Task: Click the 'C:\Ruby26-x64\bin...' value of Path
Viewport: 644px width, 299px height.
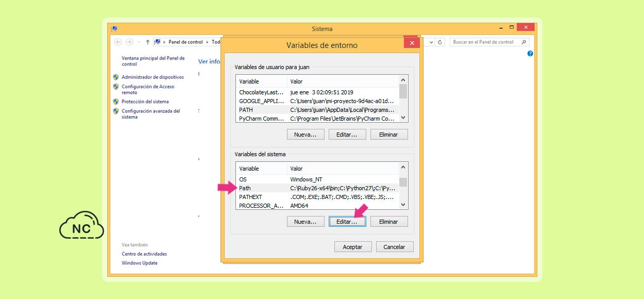Action: pyautogui.click(x=343, y=188)
